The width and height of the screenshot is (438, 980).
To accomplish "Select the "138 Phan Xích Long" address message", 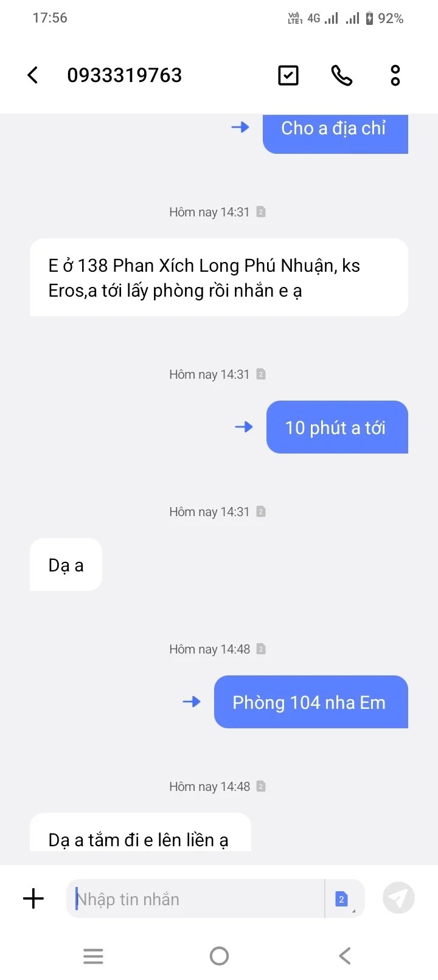I will [x=219, y=277].
